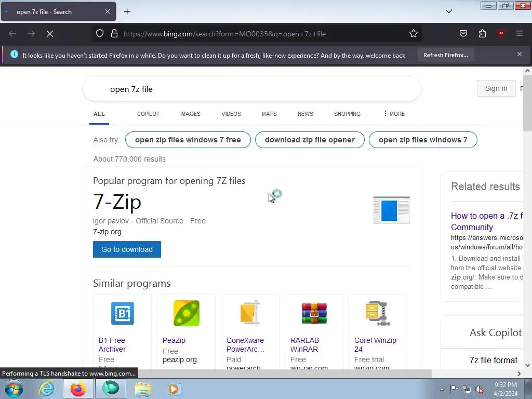Click the scroll up arrow on vertical scrollbar

point(527,71)
